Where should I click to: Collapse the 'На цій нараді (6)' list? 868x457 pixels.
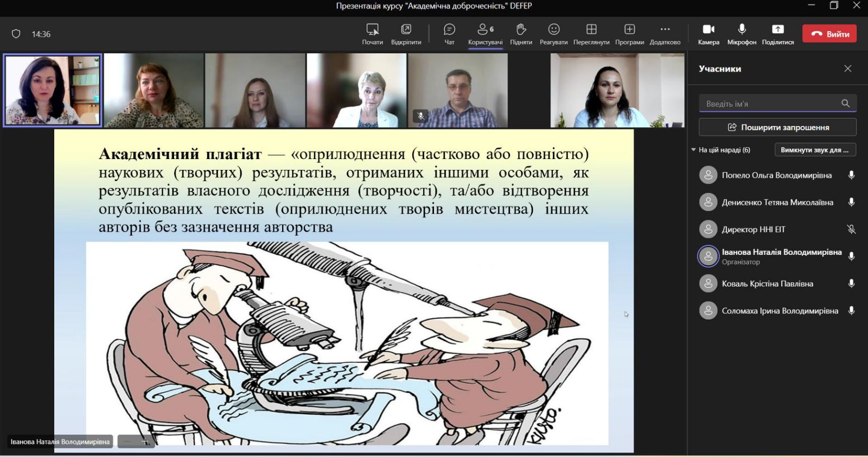(x=693, y=150)
